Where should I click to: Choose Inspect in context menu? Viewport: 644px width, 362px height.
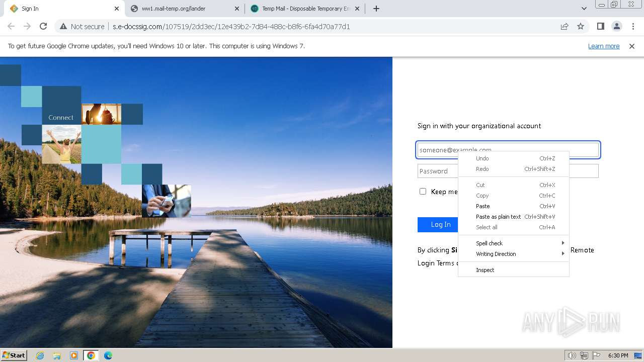[514, 270]
